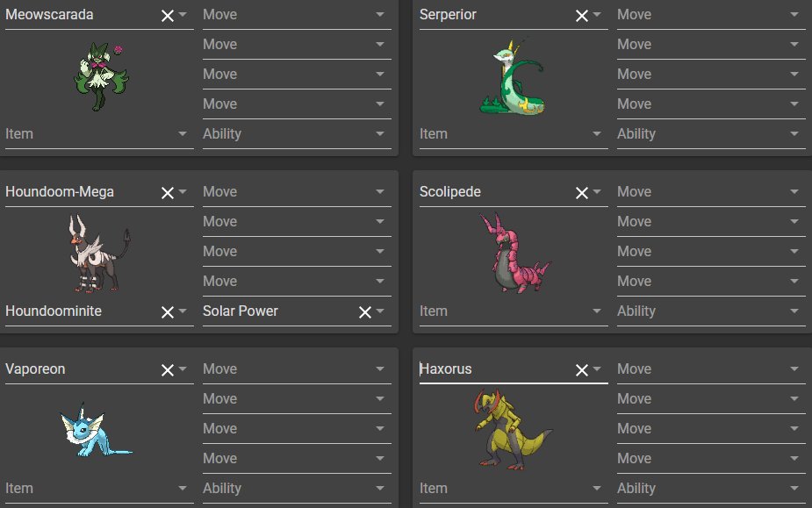The width and height of the screenshot is (812, 508).
Task: Click the Meowscarada sprite image
Action: click(x=101, y=76)
